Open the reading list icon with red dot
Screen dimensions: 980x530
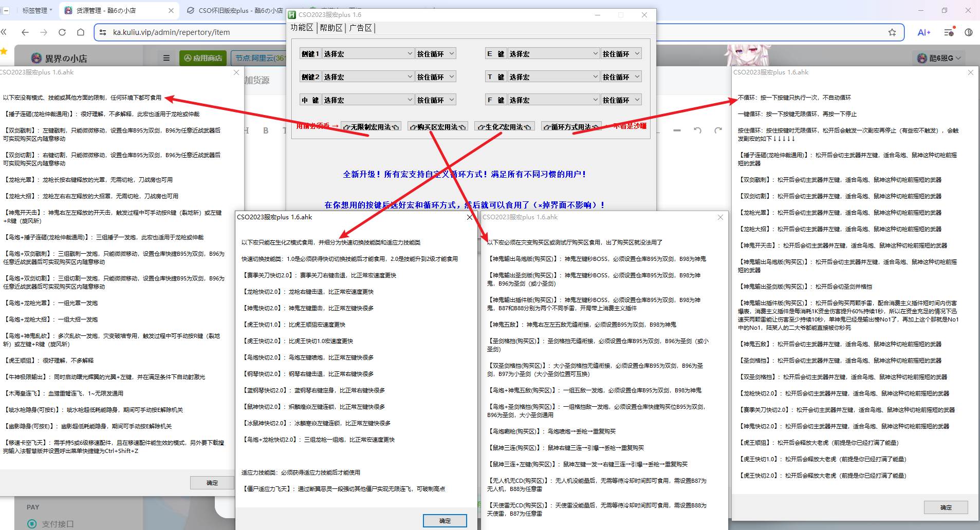pyautogui.click(x=949, y=32)
